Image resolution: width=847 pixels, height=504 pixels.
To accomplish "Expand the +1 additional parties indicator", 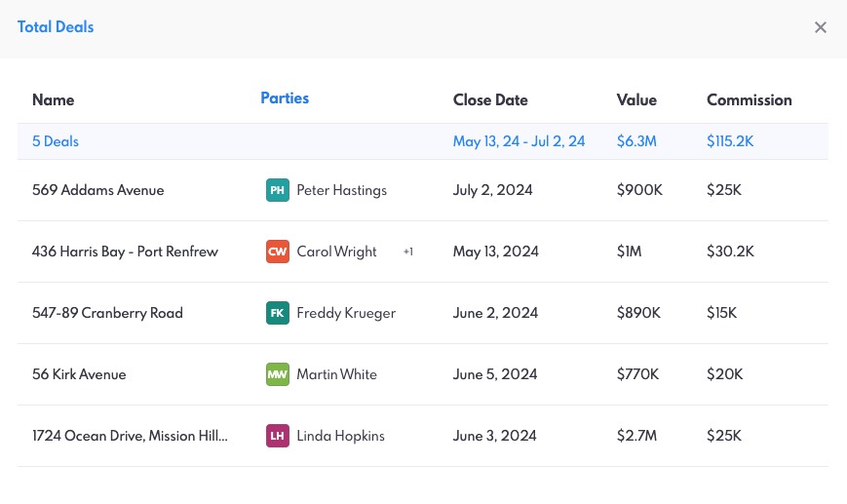I will 408,252.
